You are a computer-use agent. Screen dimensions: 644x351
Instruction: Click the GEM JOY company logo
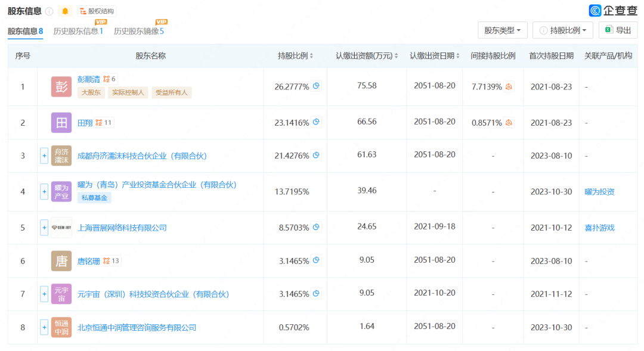[61, 228]
